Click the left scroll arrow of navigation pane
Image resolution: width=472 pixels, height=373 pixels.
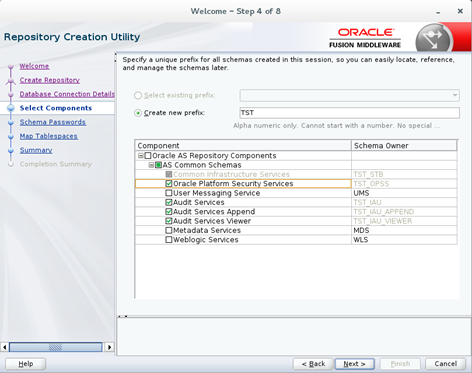pos(4,347)
